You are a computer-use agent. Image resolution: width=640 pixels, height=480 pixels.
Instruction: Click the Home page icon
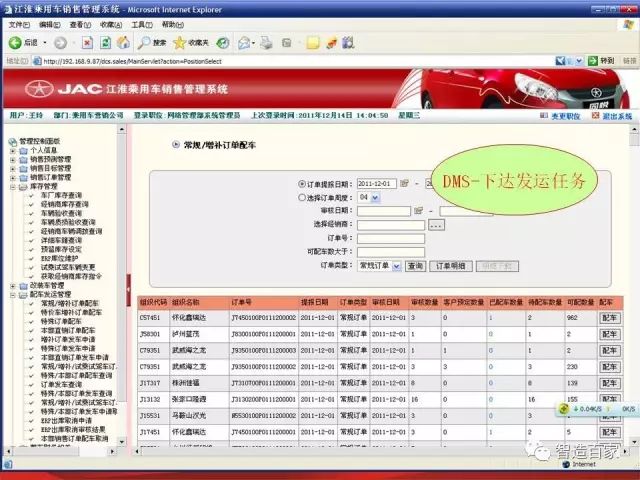(x=123, y=42)
